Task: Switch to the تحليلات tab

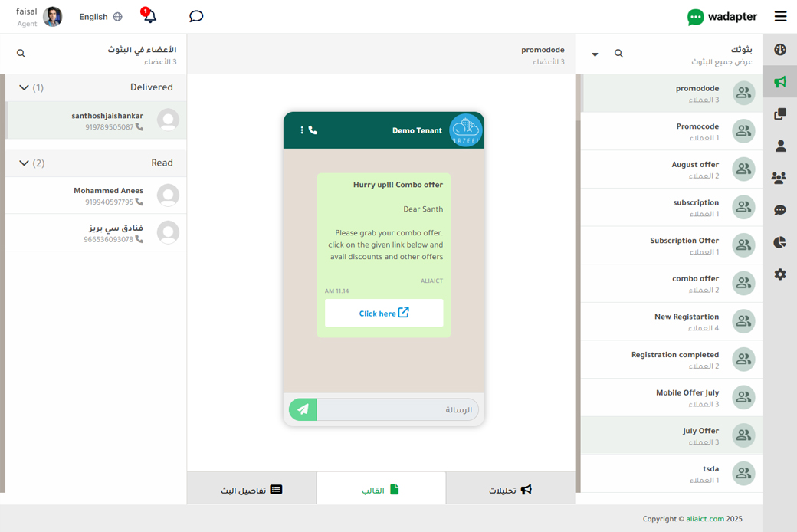Action: coord(510,489)
